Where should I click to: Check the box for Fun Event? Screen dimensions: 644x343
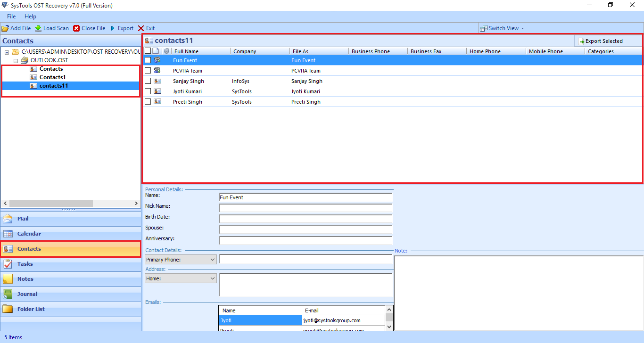[148, 60]
